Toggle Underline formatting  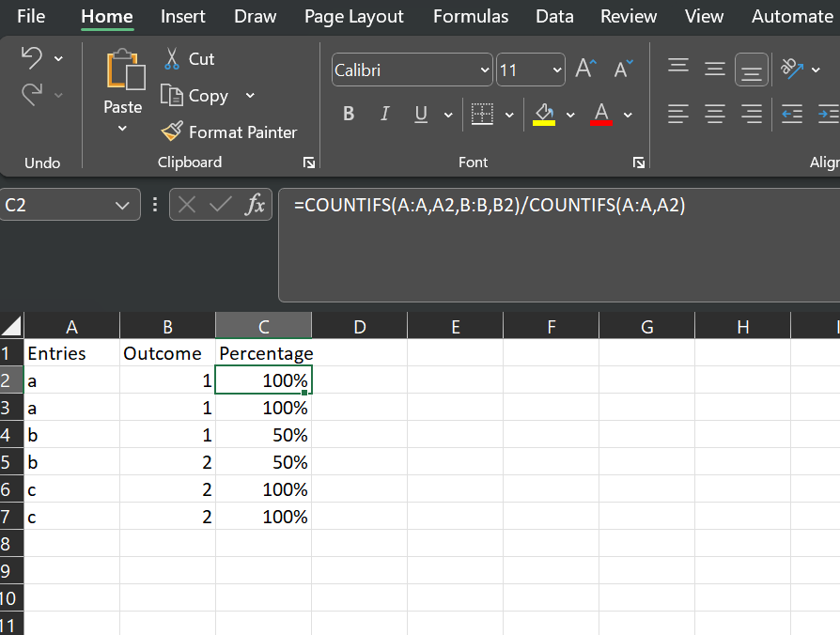pos(421,114)
